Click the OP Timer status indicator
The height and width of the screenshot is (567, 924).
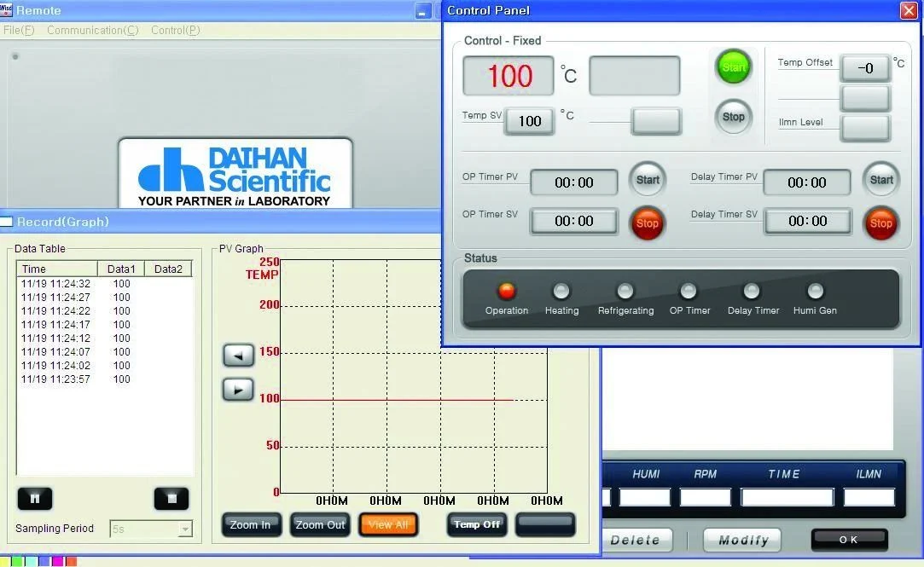689,291
